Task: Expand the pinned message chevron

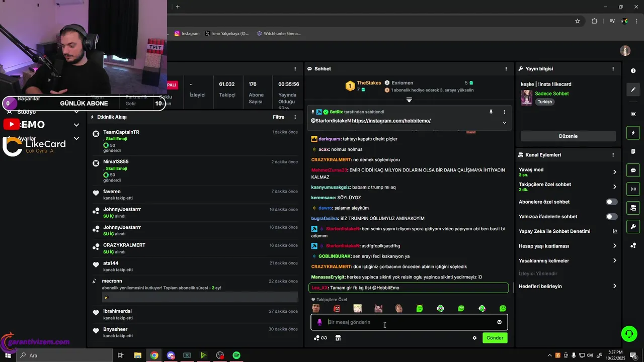Action: point(504,123)
